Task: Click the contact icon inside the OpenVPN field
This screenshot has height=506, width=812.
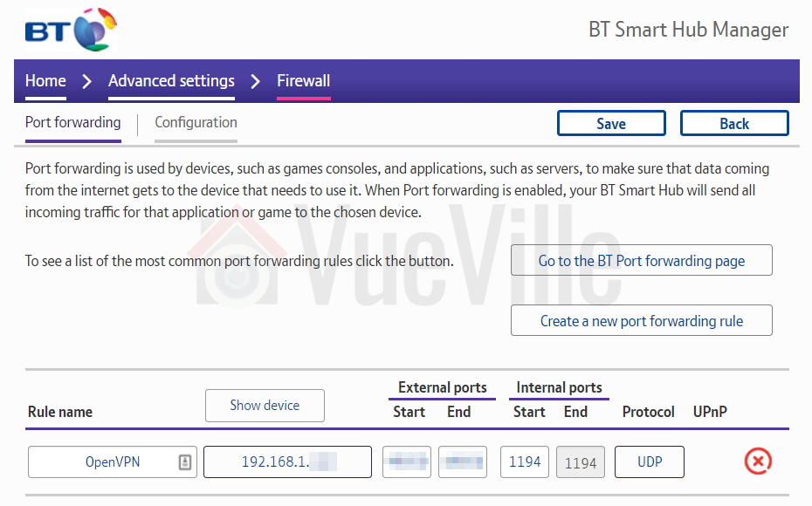Action: click(184, 462)
